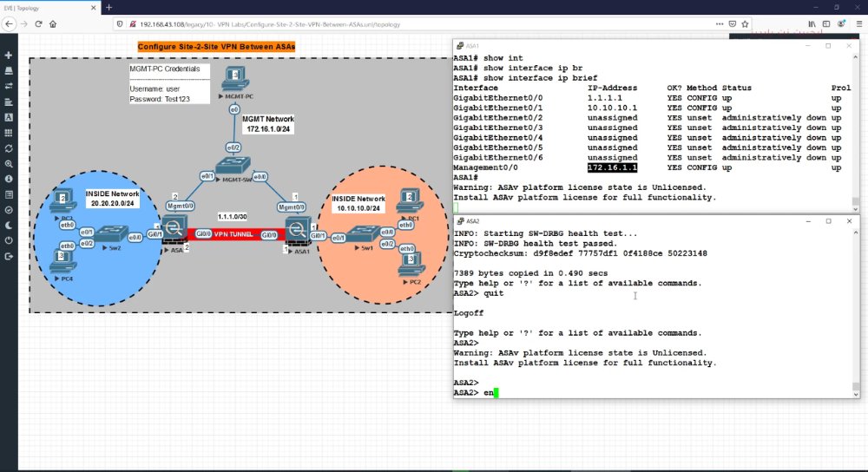Click the 1.1.1.0/30 subnet label

click(x=232, y=217)
